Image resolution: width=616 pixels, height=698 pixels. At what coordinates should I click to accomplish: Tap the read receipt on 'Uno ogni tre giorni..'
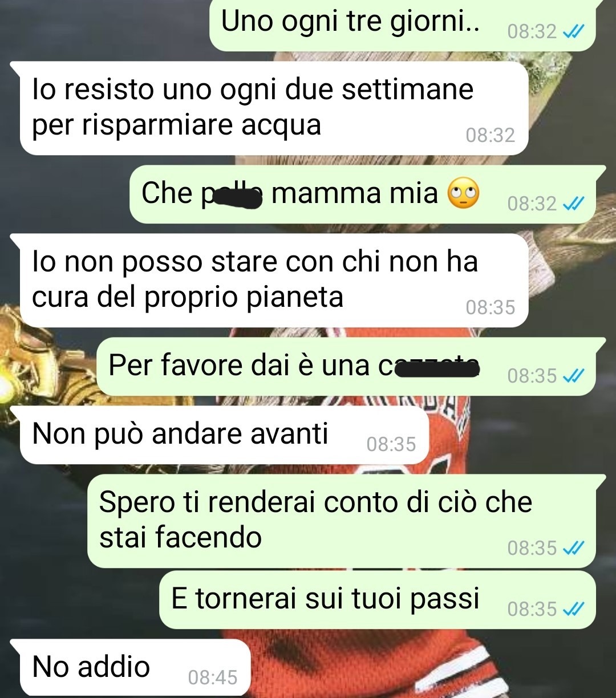pyautogui.click(x=573, y=32)
